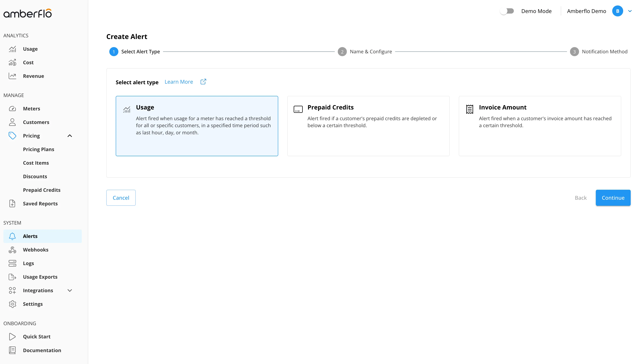Click step 1 Select Alert Type
This screenshot has width=642, height=364.
135,51
